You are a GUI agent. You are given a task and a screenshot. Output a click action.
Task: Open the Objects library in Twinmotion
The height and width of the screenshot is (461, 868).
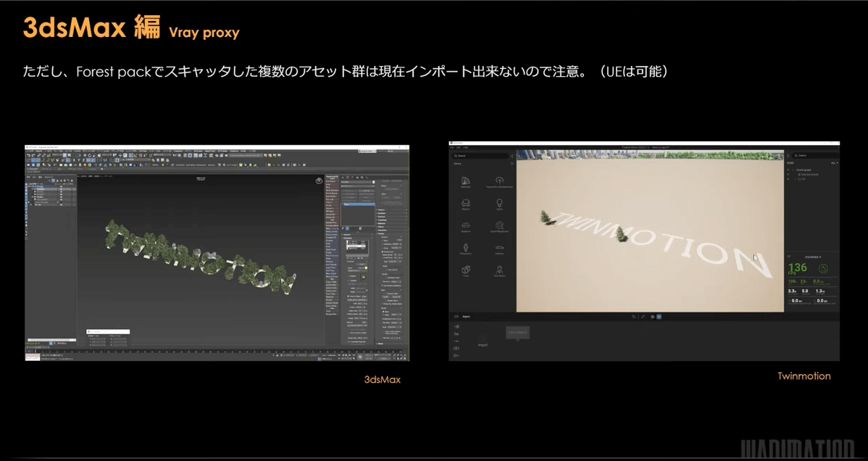(x=466, y=203)
